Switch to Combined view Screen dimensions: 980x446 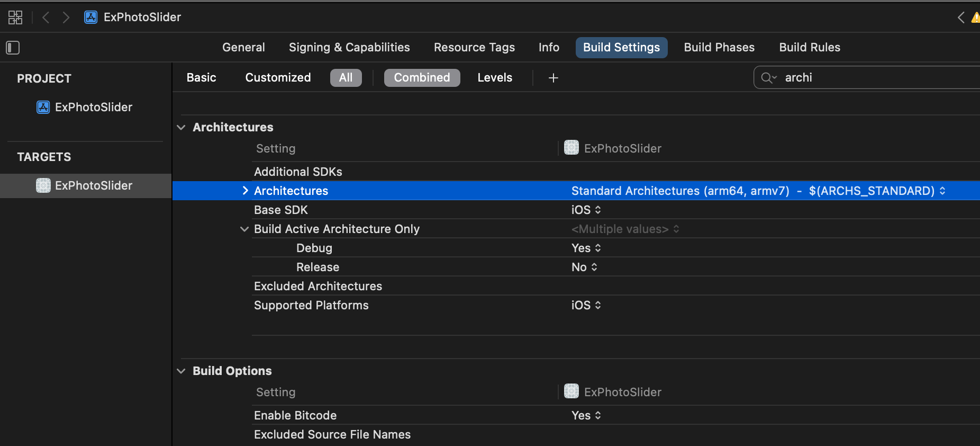coord(422,78)
